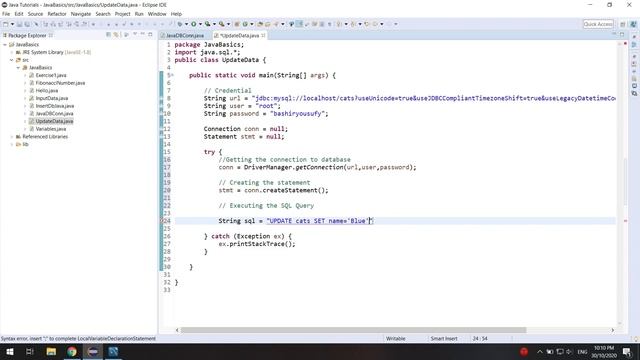Toggle Link with Editor in Package Explorer
Screen dimensions: 640x360
click(x=116, y=35)
